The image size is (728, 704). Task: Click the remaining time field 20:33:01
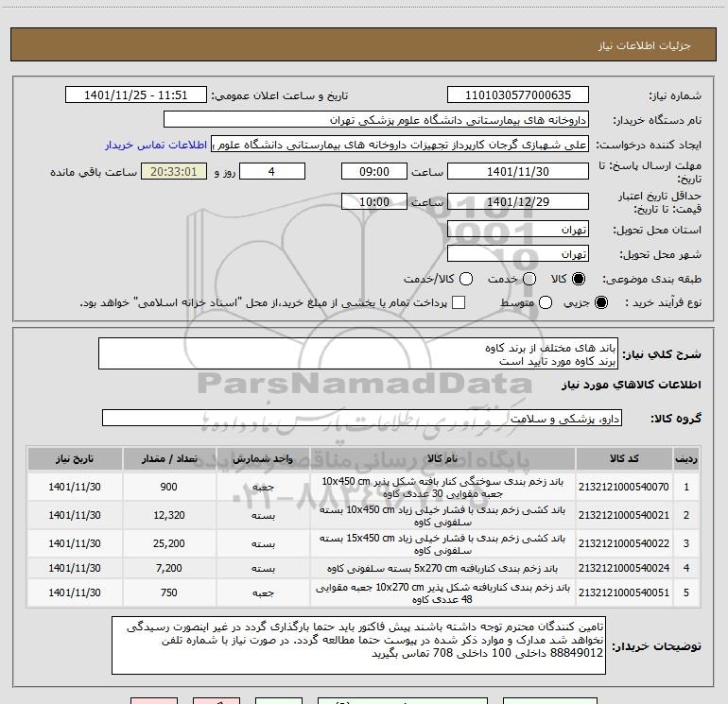click(x=174, y=171)
